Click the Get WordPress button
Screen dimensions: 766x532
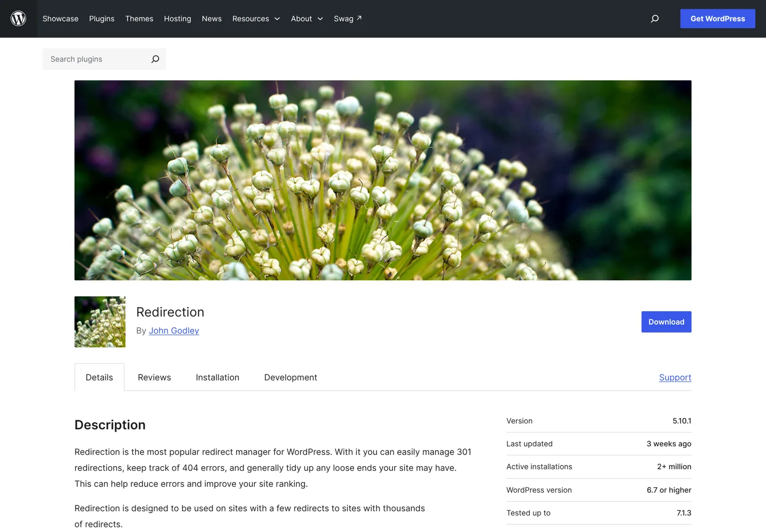[718, 19]
